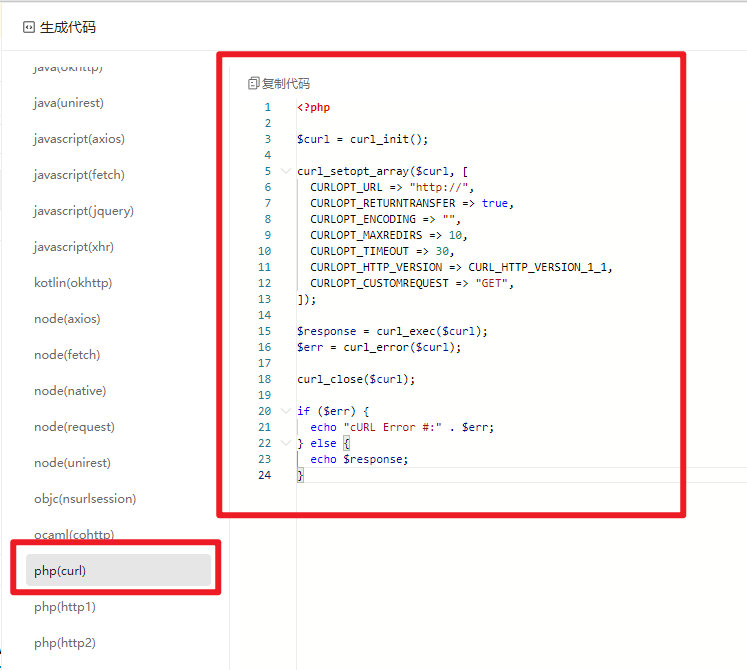The image size is (747, 670).
Task: Select javascript(axios) code option
Action: point(79,139)
